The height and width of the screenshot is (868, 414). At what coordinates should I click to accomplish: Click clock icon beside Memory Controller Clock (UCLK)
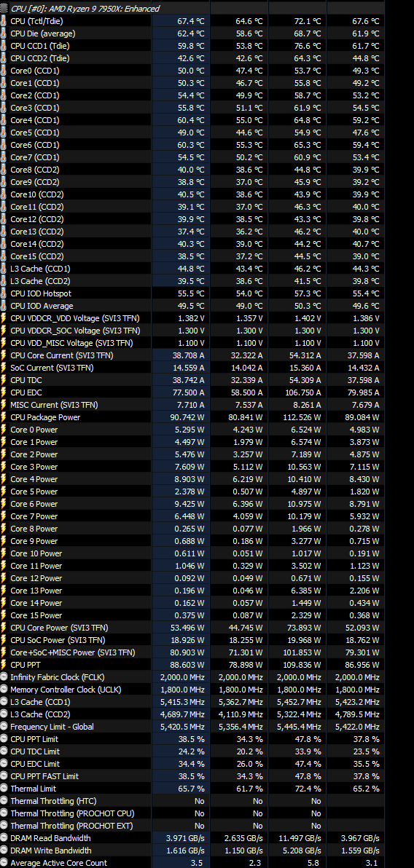pos(4,689)
